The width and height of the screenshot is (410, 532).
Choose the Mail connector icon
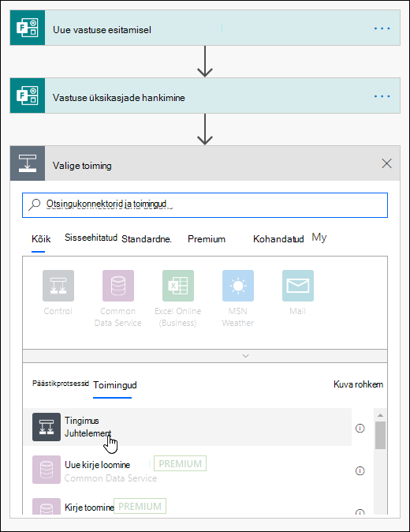pos(298,286)
